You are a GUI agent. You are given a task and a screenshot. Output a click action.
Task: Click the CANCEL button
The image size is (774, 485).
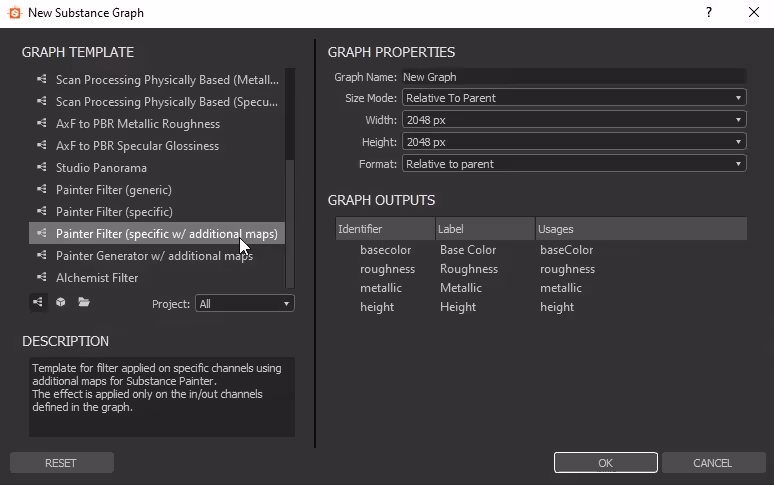713,463
